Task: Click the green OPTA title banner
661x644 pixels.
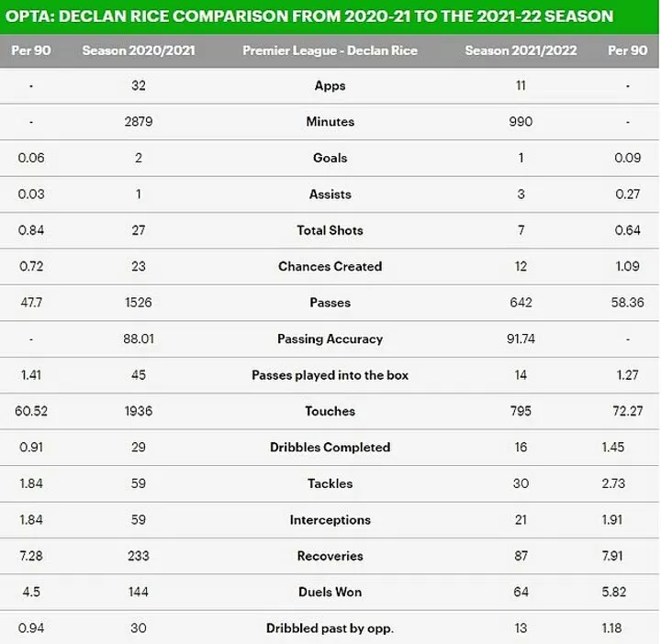Action: (x=330, y=17)
